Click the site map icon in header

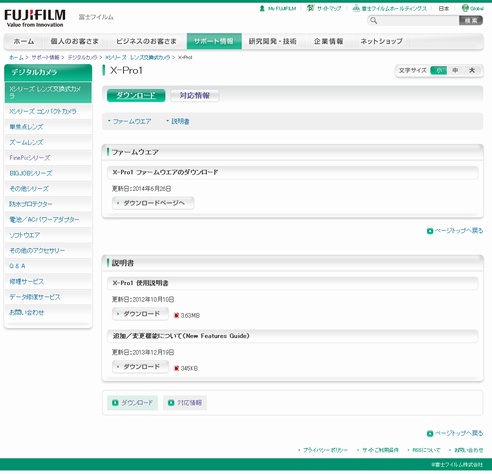[310, 8]
